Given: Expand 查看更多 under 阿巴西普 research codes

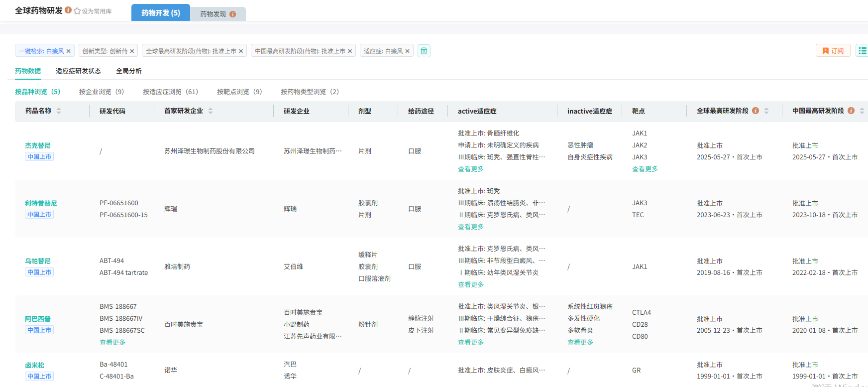Looking at the screenshot, I should click(x=112, y=342).
